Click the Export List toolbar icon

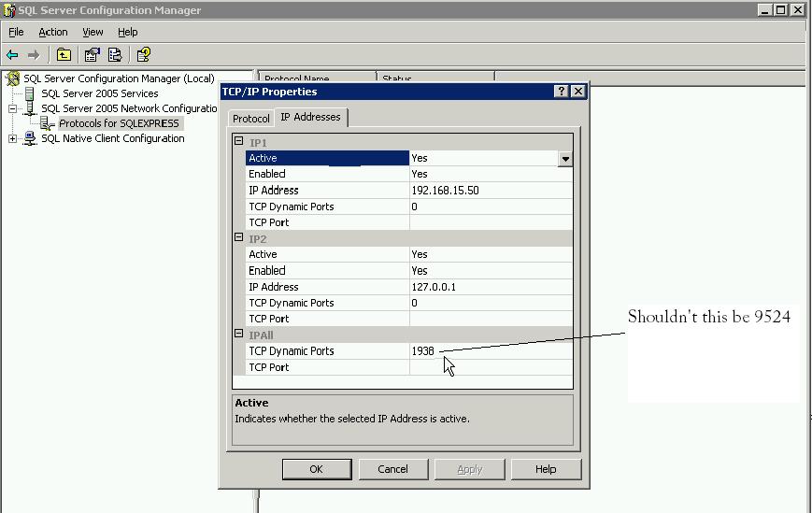[x=115, y=55]
